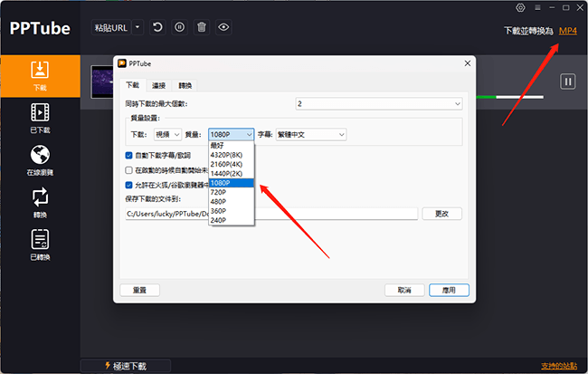
Task: Click the video thumbnail in download list
Action: (102, 82)
